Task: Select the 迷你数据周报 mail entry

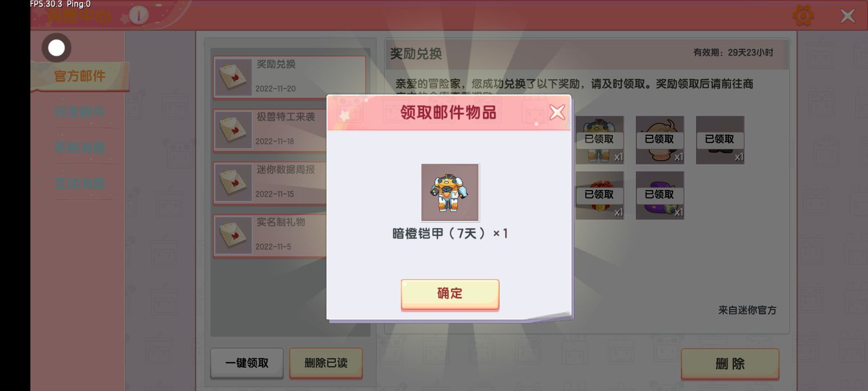Action: point(270,182)
